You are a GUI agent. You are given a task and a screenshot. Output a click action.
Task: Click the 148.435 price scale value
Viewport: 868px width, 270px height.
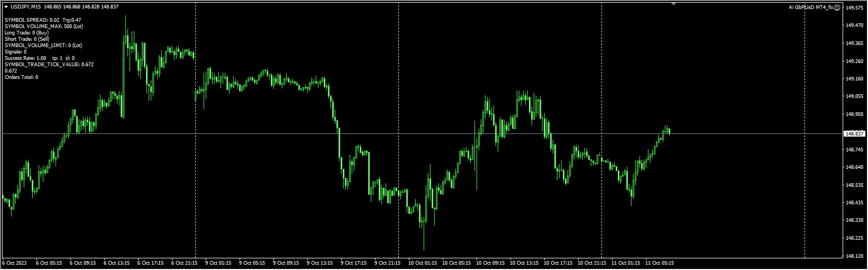click(x=854, y=202)
